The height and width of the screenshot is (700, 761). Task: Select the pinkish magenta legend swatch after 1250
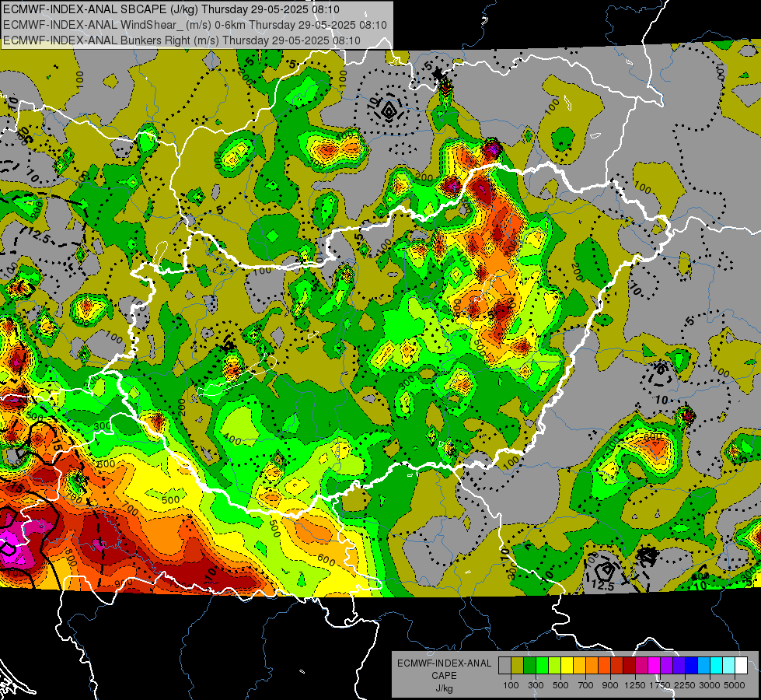[641, 666]
